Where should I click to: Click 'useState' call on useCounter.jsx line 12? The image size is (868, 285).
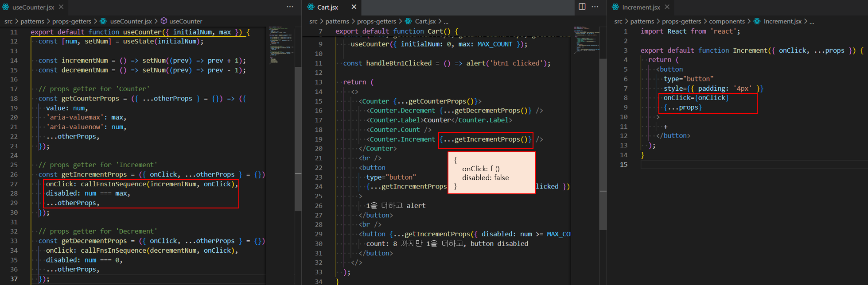pyautogui.click(x=138, y=41)
